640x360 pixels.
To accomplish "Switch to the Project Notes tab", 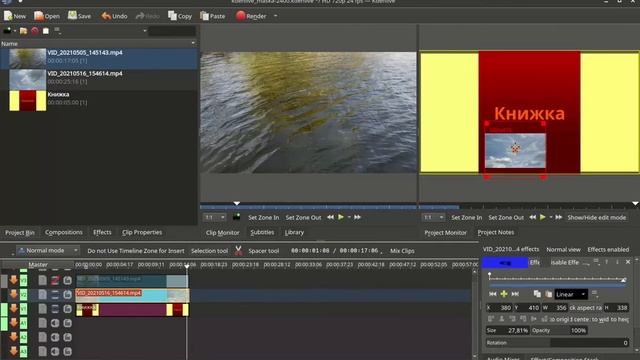I will click(x=496, y=232).
